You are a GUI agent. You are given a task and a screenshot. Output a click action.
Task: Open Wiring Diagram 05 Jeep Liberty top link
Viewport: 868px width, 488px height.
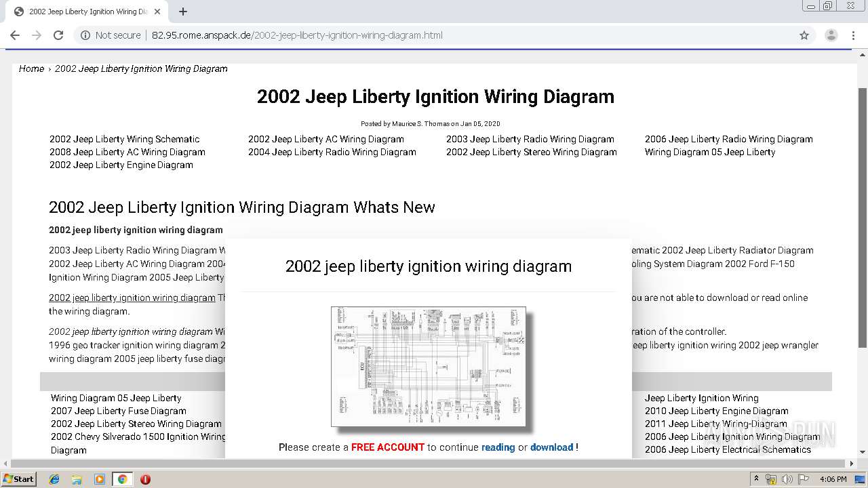tap(710, 152)
